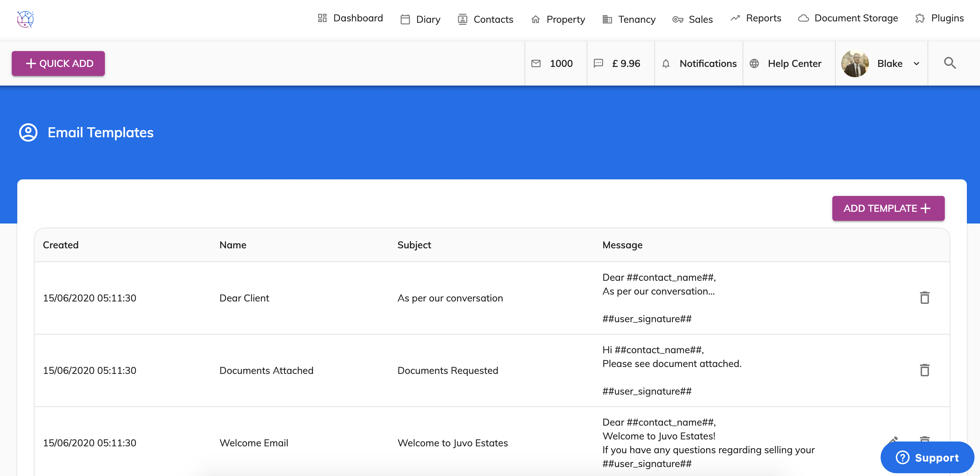Screen dimensions: 980x476
Task: Delete the Dear Client template
Action: (x=924, y=298)
